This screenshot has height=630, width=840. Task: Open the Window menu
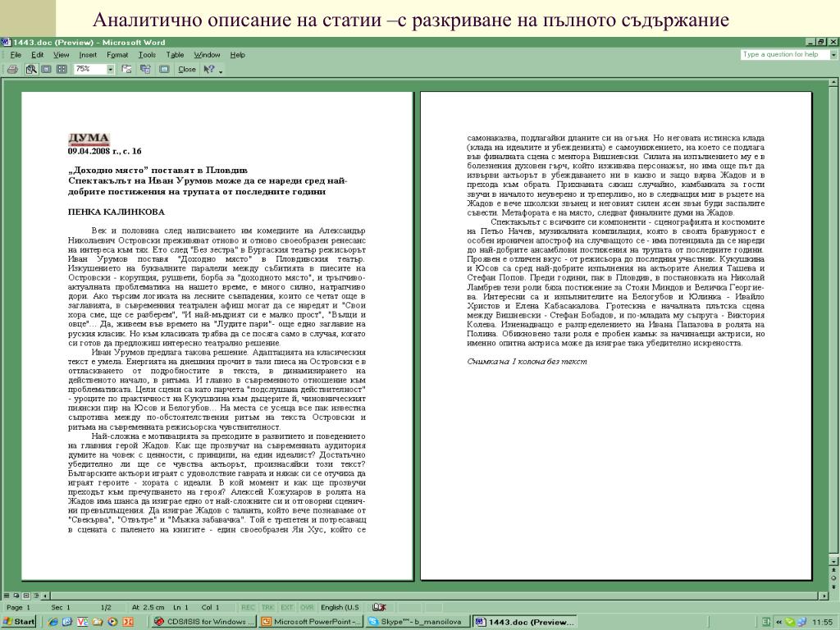tap(207, 55)
